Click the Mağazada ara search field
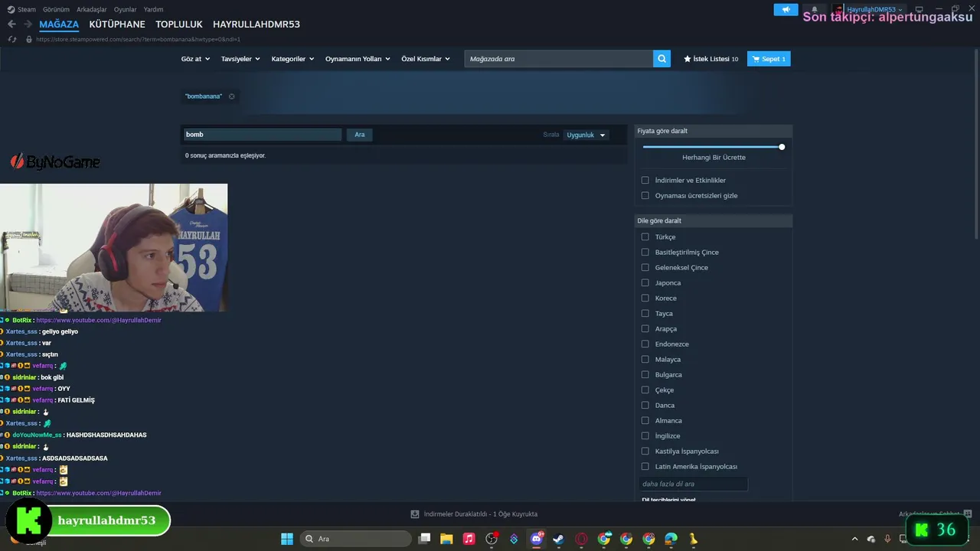The width and height of the screenshot is (980, 551). point(559,59)
